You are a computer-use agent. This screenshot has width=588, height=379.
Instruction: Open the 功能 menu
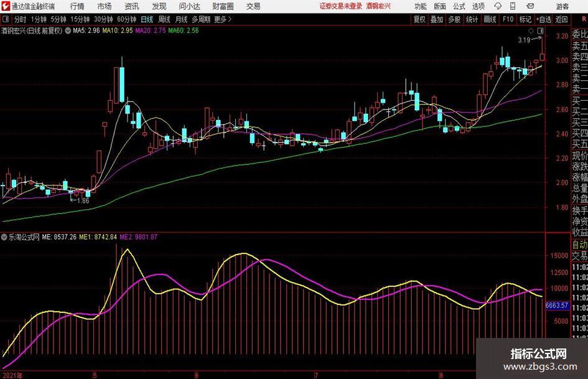(421, 6)
